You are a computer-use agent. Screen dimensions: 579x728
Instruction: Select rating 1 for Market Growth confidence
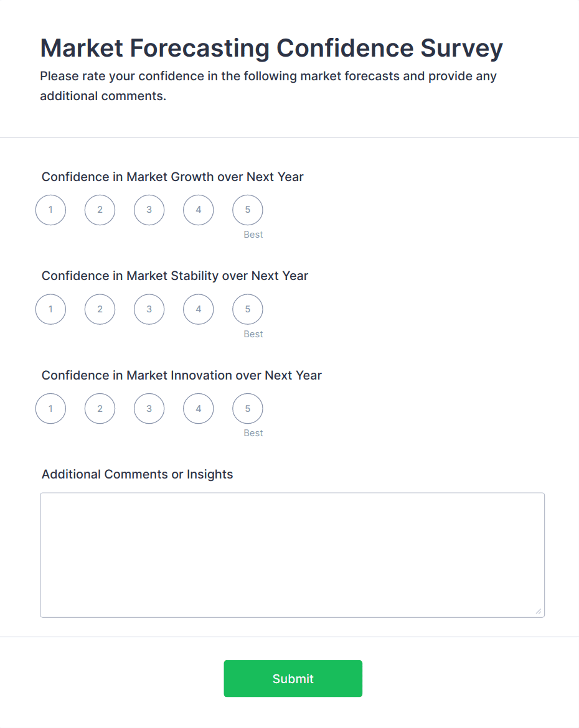pyautogui.click(x=50, y=210)
